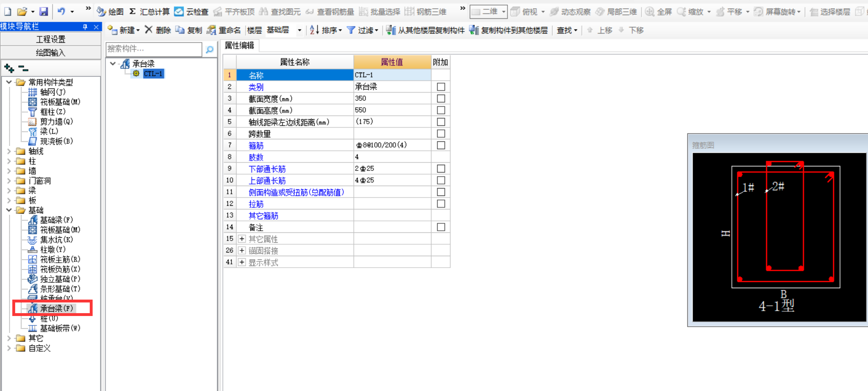The height and width of the screenshot is (391, 868).
Task: Expand the 轴线 folder
Action: tap(9, 151)
